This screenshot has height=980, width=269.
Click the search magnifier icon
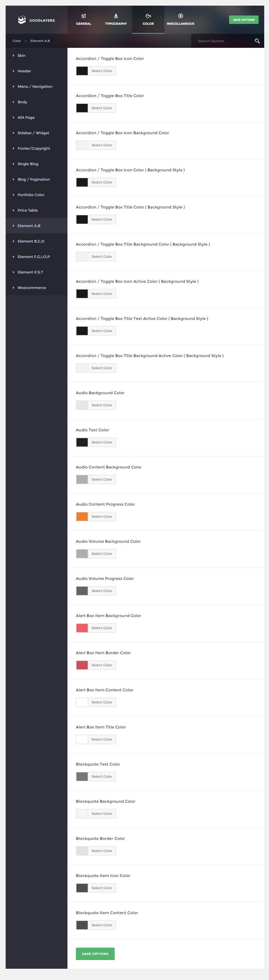(x=257, y=41)
